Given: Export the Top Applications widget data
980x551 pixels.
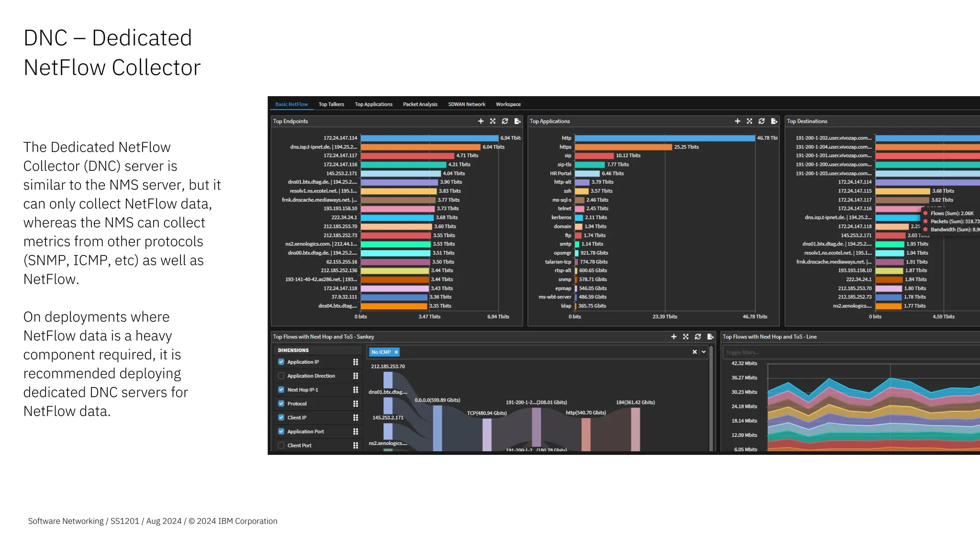Looking at the screenshot, I should click(774, 121).
